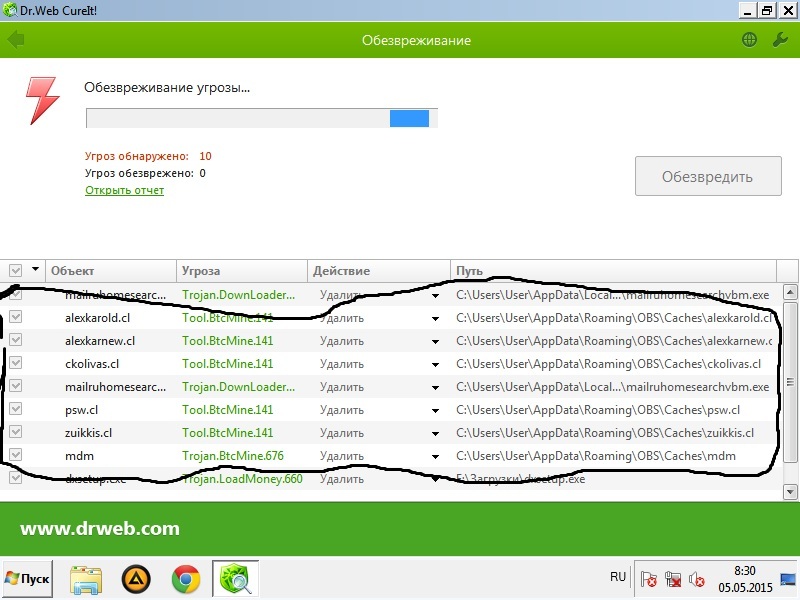Image resolution: width=800 pixels, height=600 pixels.
Task: Launch Google Chrome from the taskbar
Action: pos(185,578)
